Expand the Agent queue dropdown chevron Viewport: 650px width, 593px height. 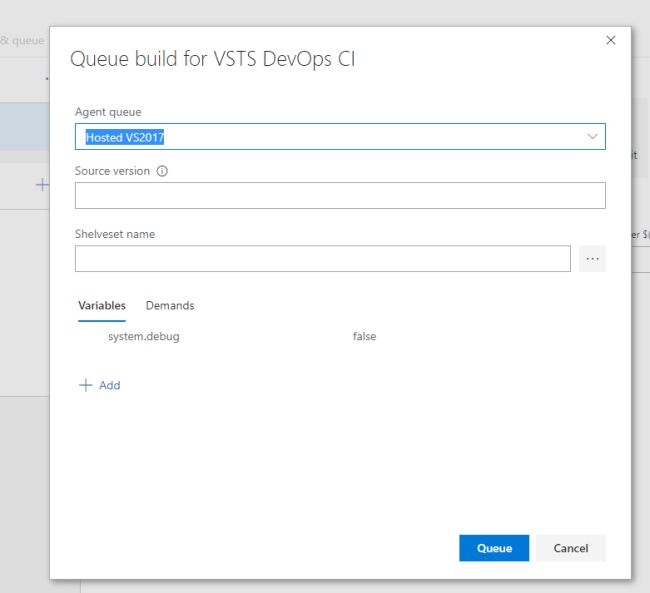tap(592, 136)
